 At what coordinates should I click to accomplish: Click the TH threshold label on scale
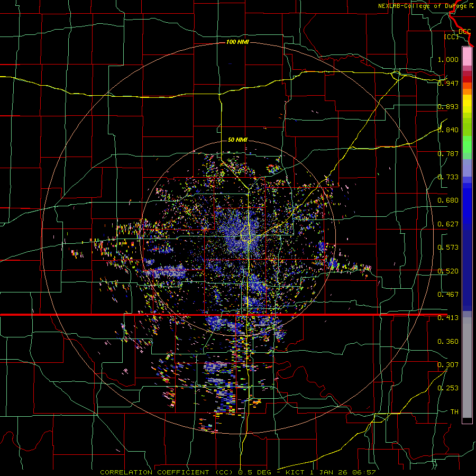pyautogui.click(x=454, y=412)
